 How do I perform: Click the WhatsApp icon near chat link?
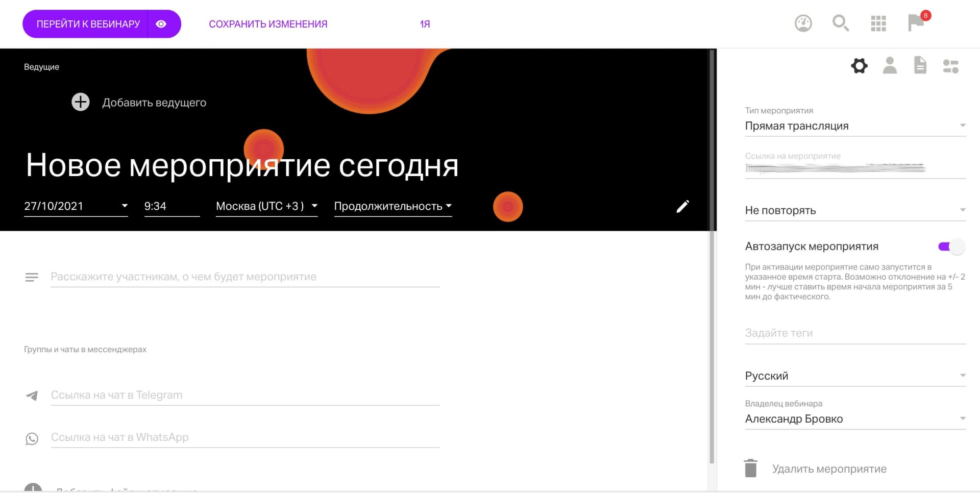tap(32, 437)
